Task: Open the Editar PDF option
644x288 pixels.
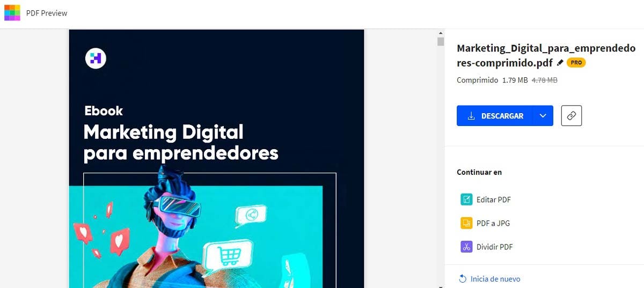Action: [486, 200]
